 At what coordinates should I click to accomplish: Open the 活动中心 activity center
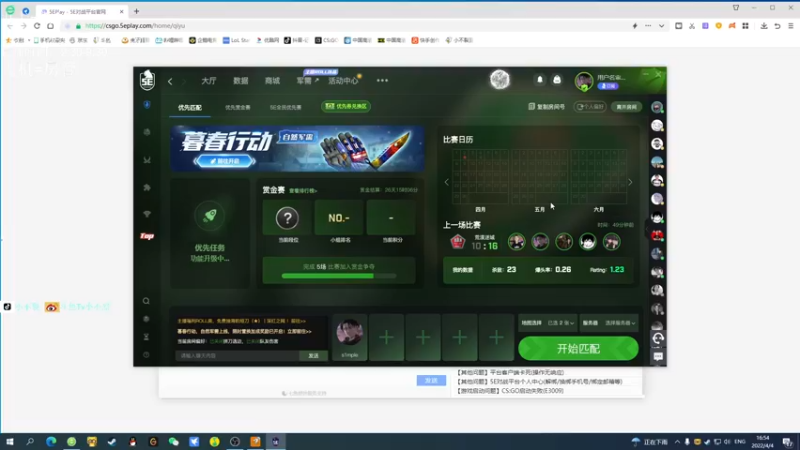point(343,81)
